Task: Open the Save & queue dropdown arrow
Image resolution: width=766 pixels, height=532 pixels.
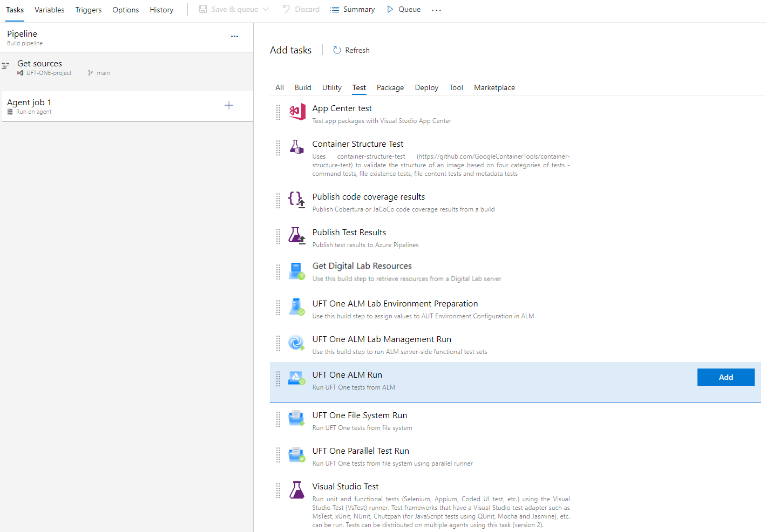Action: point(266,10)
